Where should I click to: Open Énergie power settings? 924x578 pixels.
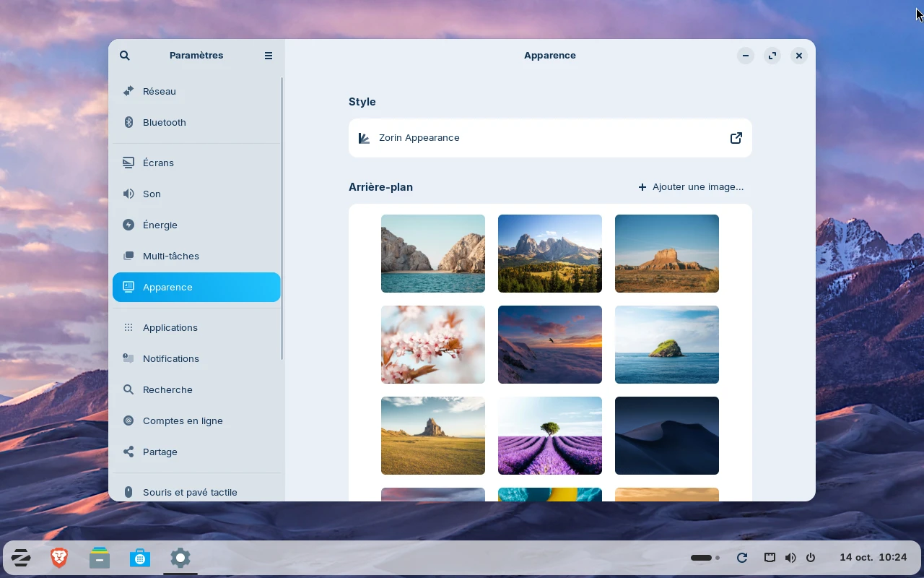196,225
